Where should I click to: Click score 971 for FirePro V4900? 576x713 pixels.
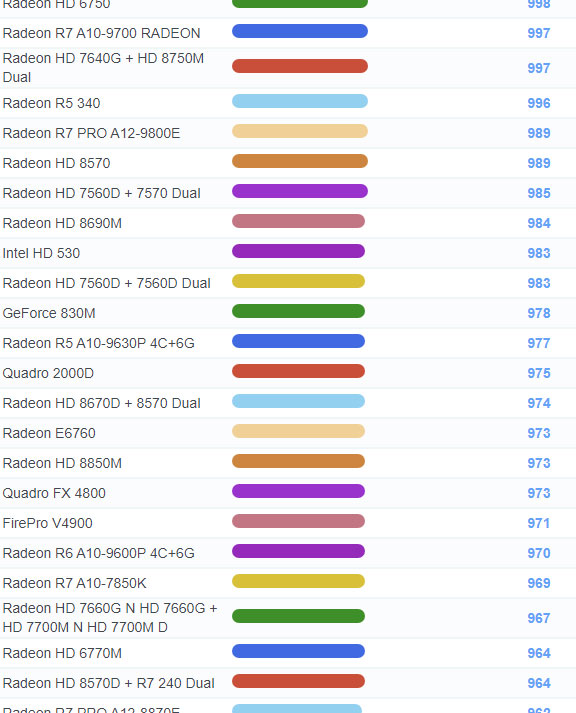pos(539,523)
